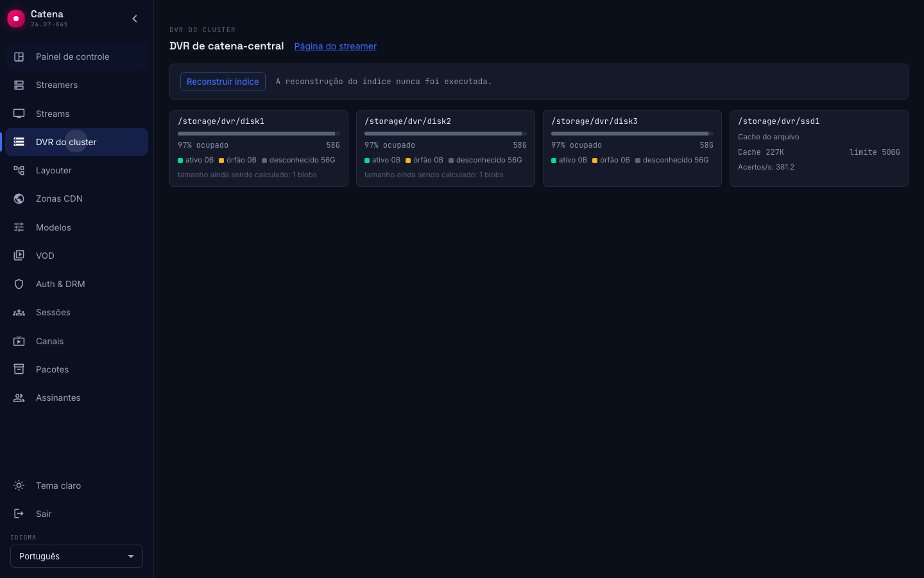Click the Sair logout icon

click(19, 514)
